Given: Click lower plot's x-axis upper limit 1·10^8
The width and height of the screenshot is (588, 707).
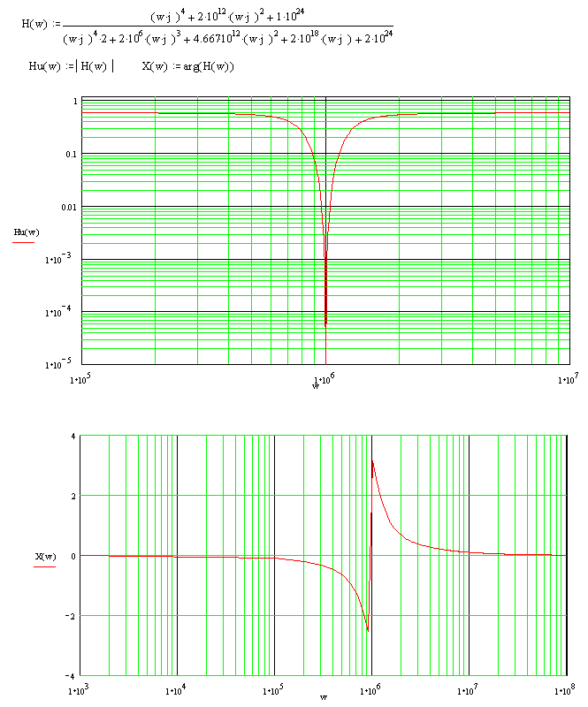Looking at the screenshot, I should click(x=564, y=688).
